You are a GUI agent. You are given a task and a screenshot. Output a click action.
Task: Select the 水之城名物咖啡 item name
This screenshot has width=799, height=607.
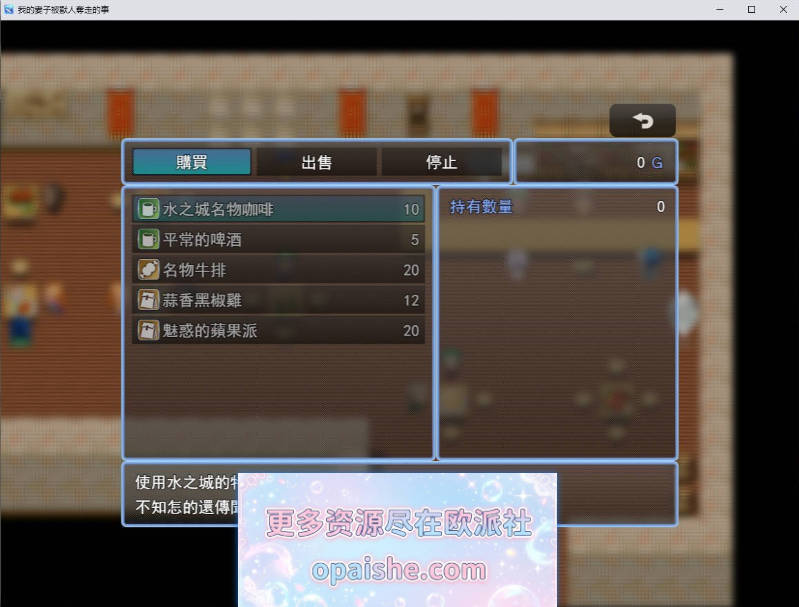click(218, 209)
